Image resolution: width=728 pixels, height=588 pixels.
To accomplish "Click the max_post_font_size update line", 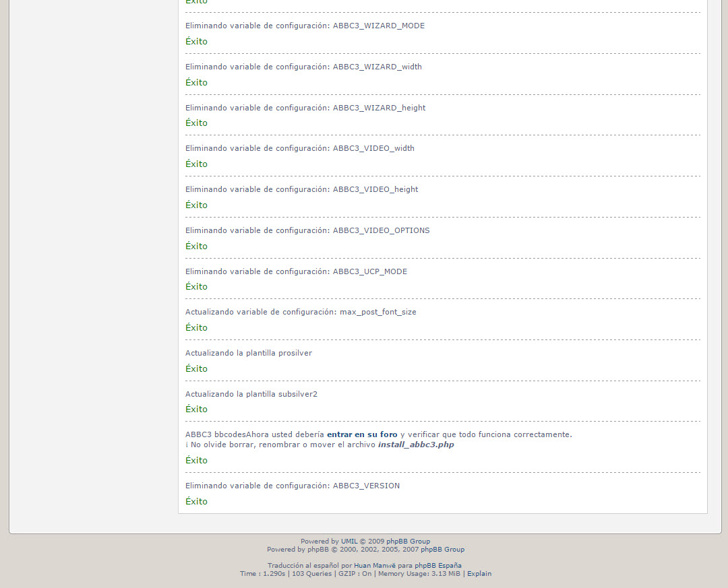I will 301,312.
